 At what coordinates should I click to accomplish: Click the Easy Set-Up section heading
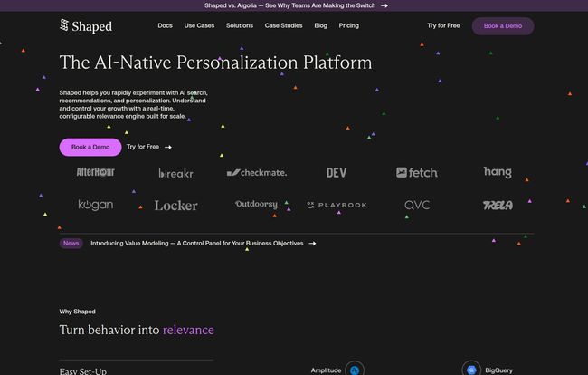[x=83, y=371]
